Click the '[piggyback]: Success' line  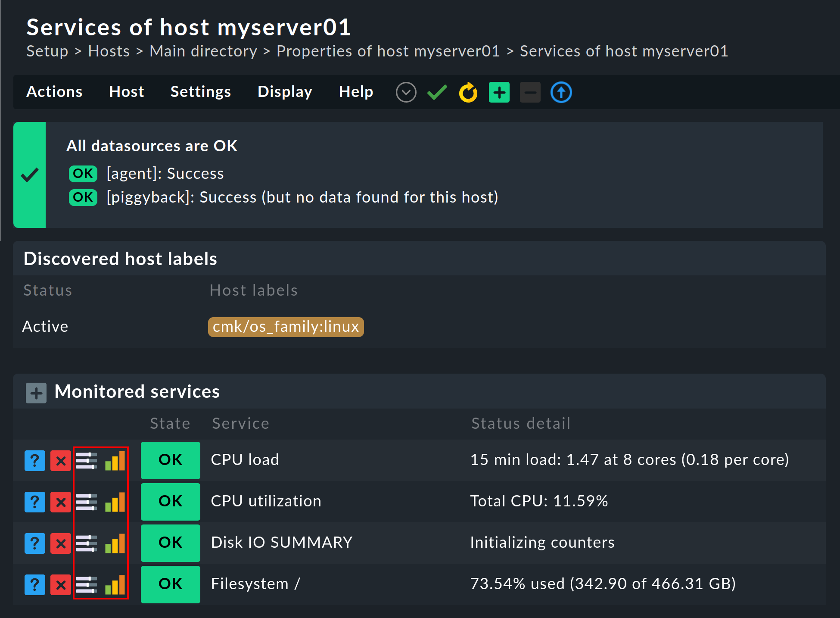point(303,197)
